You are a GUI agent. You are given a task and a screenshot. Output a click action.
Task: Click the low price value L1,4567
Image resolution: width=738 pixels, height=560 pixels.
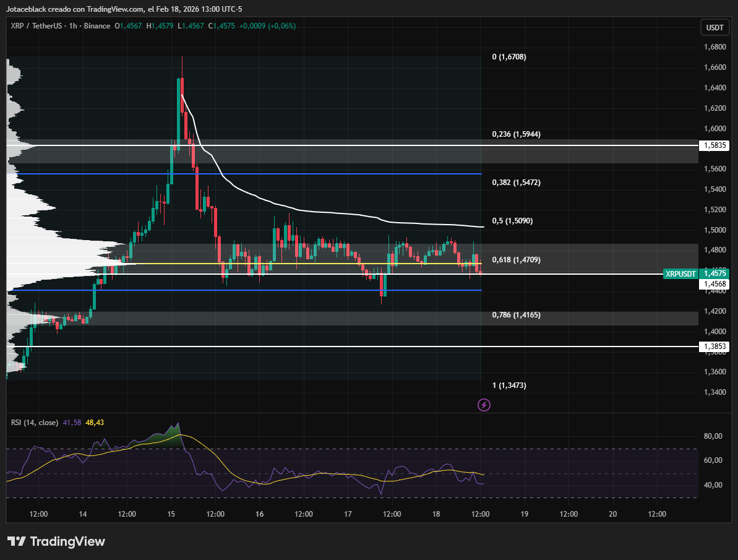[191, 26]
